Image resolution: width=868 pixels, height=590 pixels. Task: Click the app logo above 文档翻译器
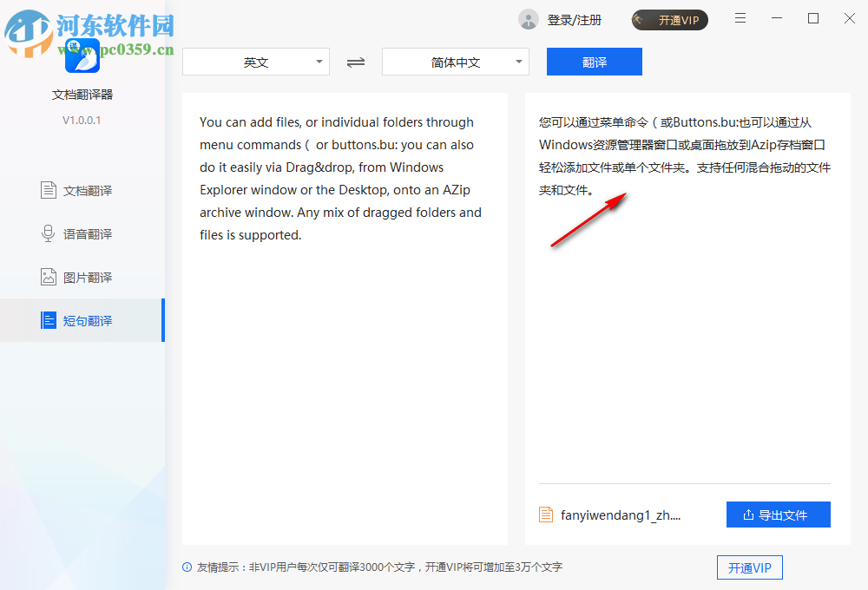point(82,56)
